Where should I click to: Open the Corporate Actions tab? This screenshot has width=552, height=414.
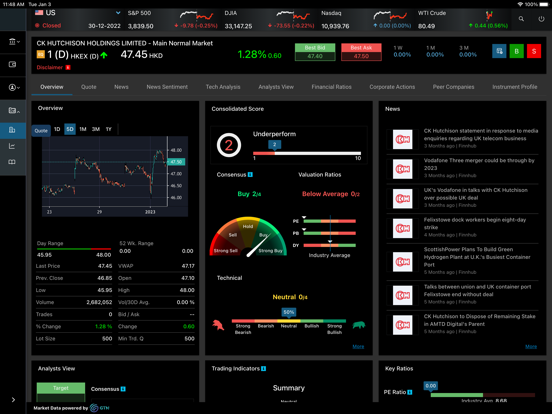click(x=392, y=87)
